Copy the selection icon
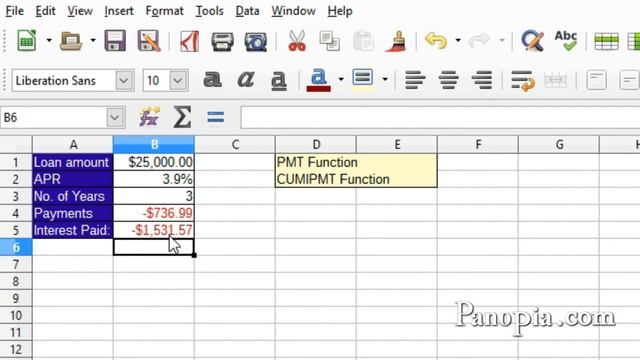This screenshot has width=640, height=360. (329, 41)
